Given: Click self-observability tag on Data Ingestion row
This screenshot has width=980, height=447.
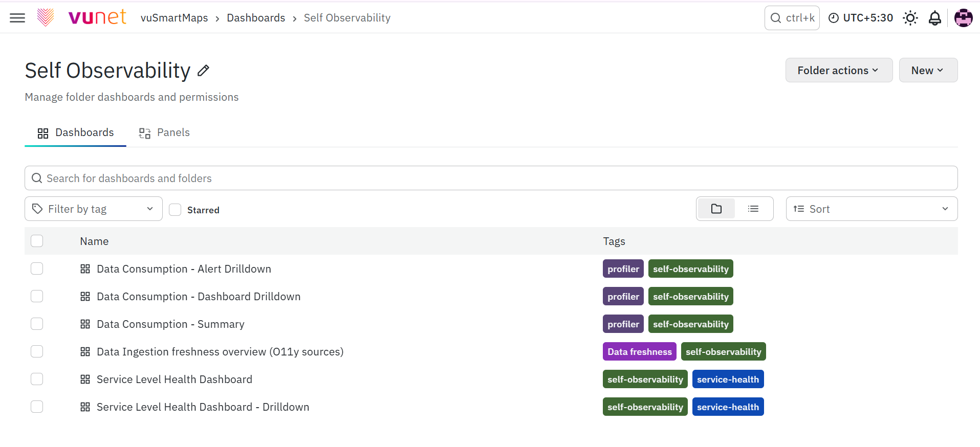Looking at the screenshot, I should tap(723, 351).
